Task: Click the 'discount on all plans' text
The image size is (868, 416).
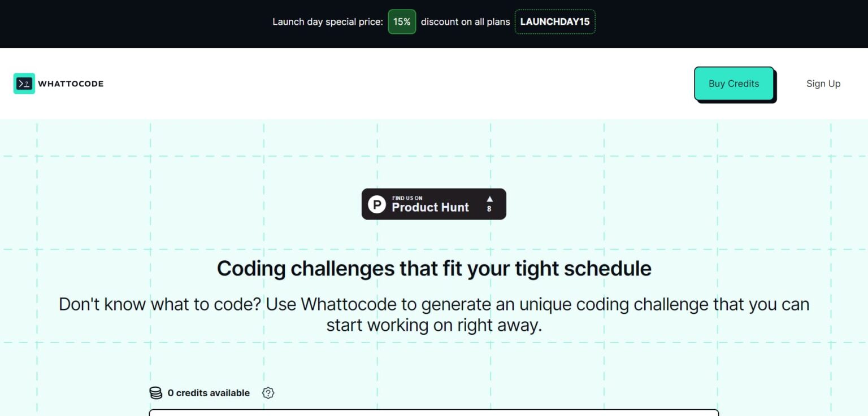Action: (x=465, y=22)
